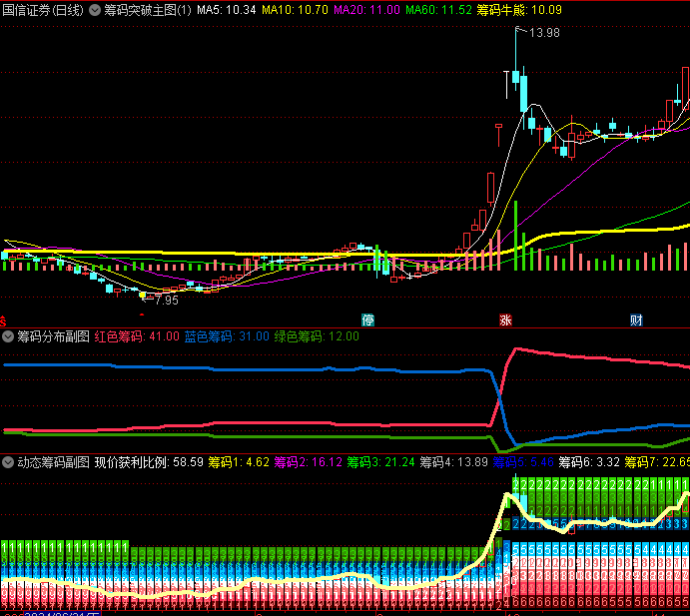Click the 红色筹码: 41.00 label
This screenshot has height=616, width=690.
(x=137, y=337)
